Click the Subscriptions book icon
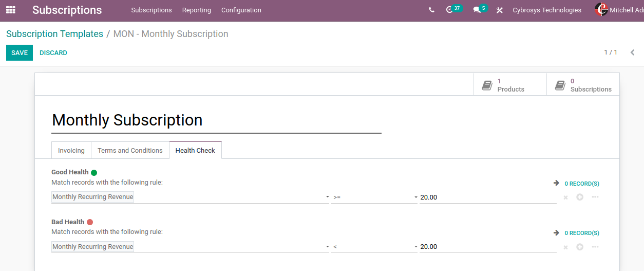Viewport: 644px width, 271px height. pos(560,85)
